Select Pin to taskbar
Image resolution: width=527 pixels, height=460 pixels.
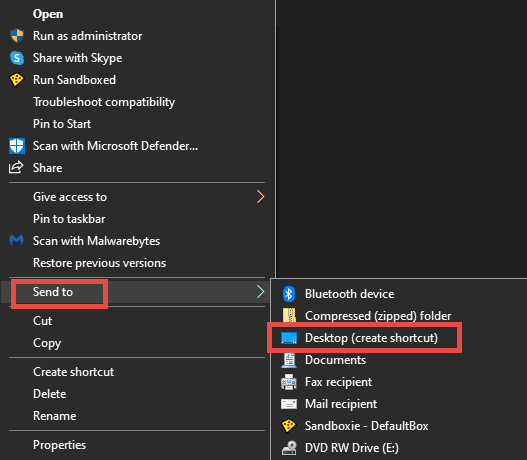point(69,219)
